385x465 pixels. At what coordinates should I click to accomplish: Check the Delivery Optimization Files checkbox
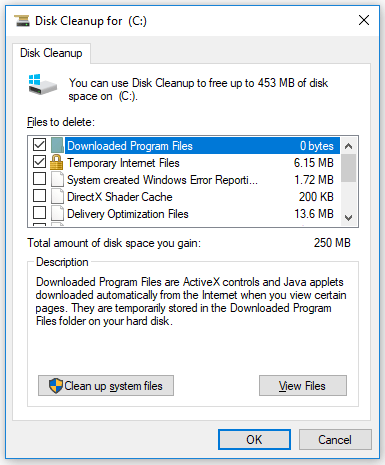pos(39,212)
